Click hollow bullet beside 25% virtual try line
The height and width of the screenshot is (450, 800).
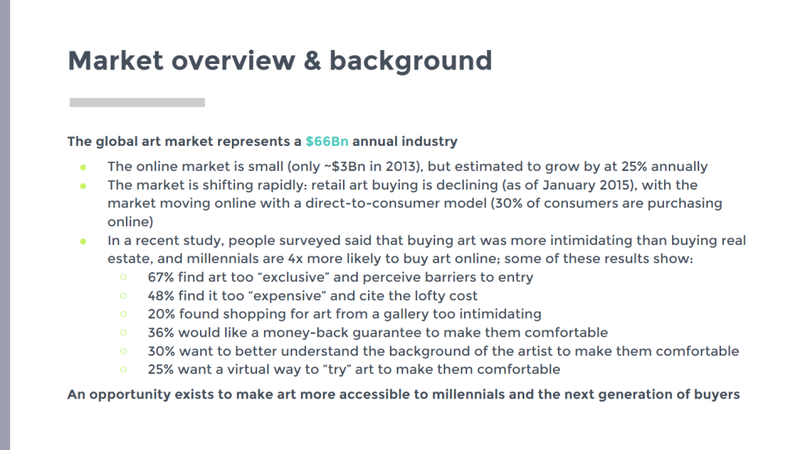point(123,369)
